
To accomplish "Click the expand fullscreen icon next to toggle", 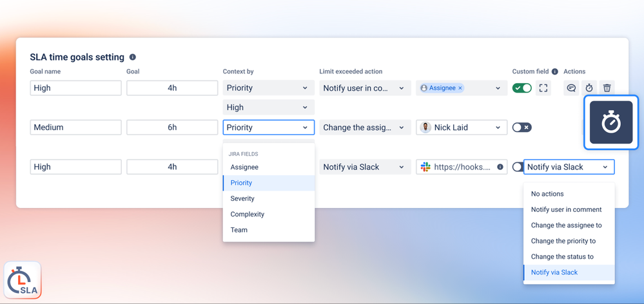I will pyautogui.click(x=543, y=88).
